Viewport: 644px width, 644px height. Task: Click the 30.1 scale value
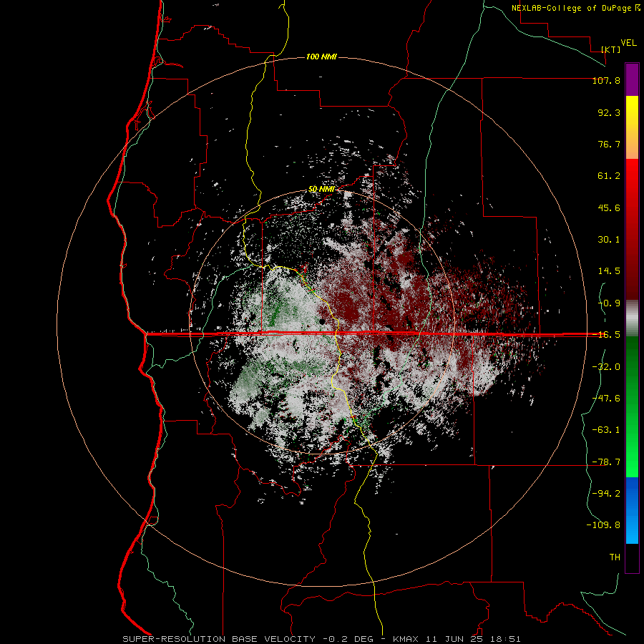click(x=609, y=240)
